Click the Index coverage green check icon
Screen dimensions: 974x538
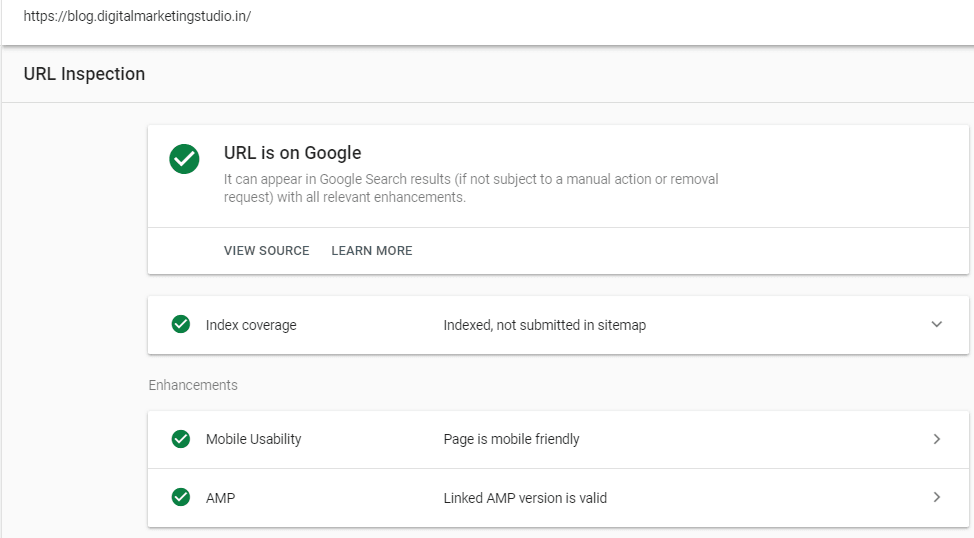[x=181, y=324]
